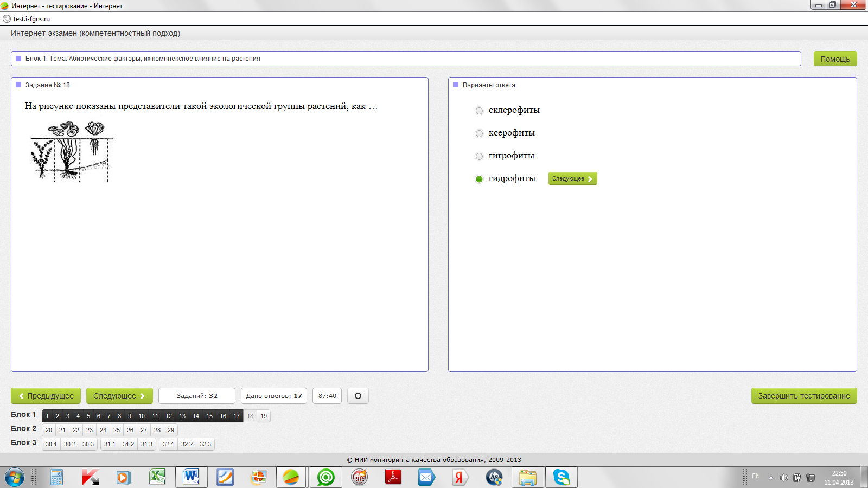
Task: Open the network tray icon
Action: tap(810, 478)
